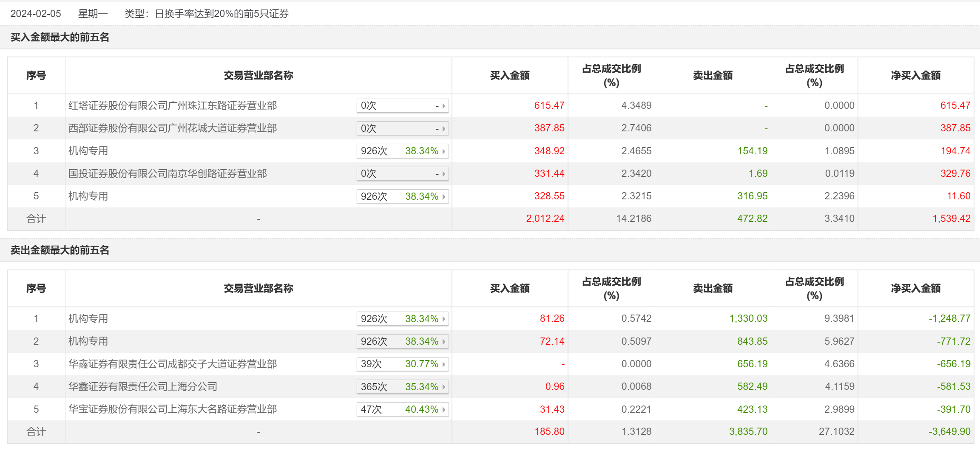Open 国投证券 南京华创路 0次 stats box
This screenshot has height=451, width=980.
(x=402, y=174)
